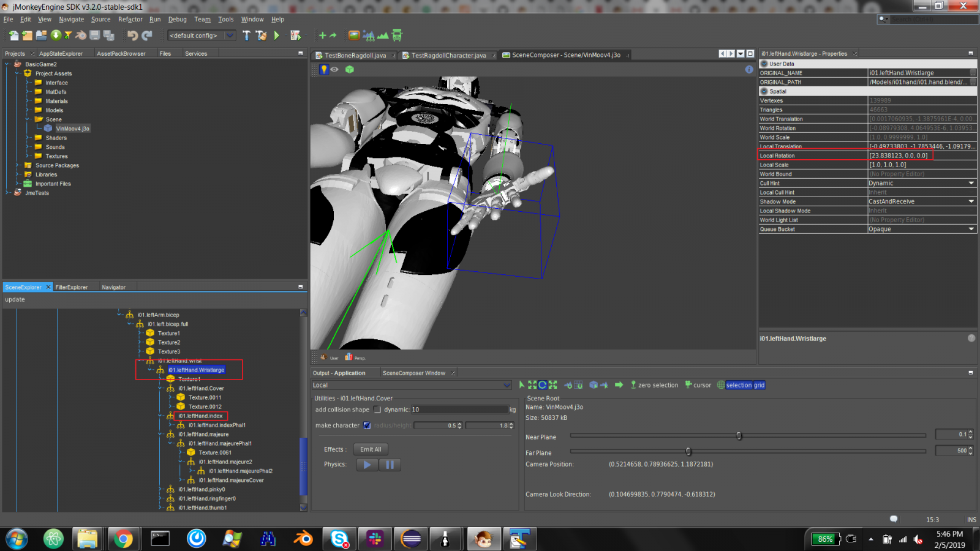Collapse the i01.leftHand.majeure tree node
This screenshot has height=551, width=980.
click(160, 434)
